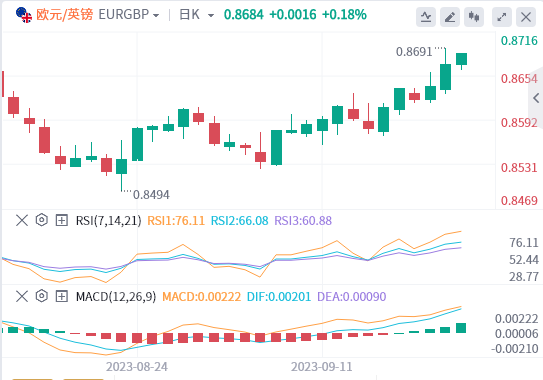
Task: Add indicator next to MACD panel
Action: click(62, 296)
